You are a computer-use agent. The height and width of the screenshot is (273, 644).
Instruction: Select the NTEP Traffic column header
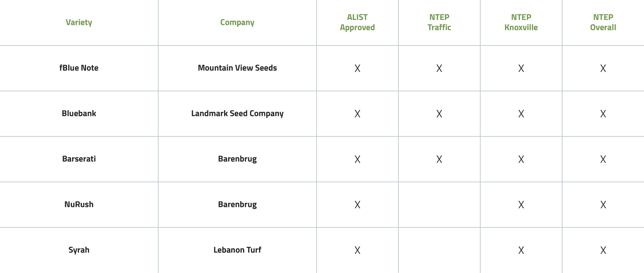pyautogui.click(x=439, y=22)
